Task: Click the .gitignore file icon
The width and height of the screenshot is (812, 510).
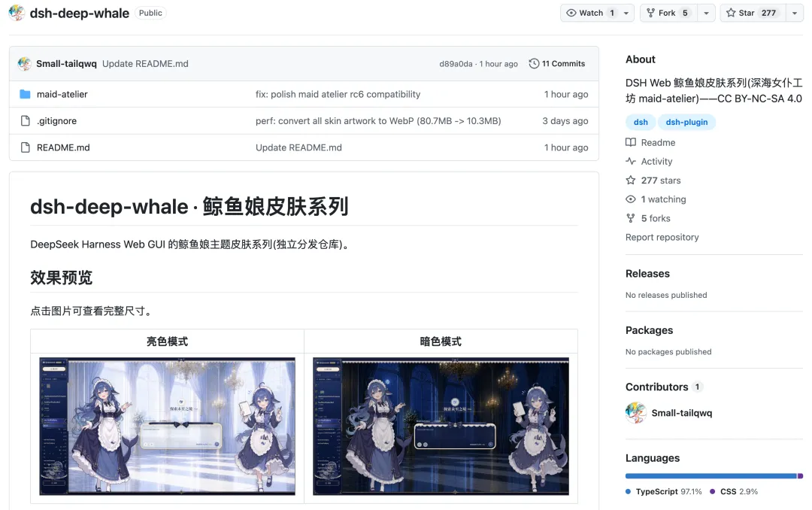Action: pos(25,121)
